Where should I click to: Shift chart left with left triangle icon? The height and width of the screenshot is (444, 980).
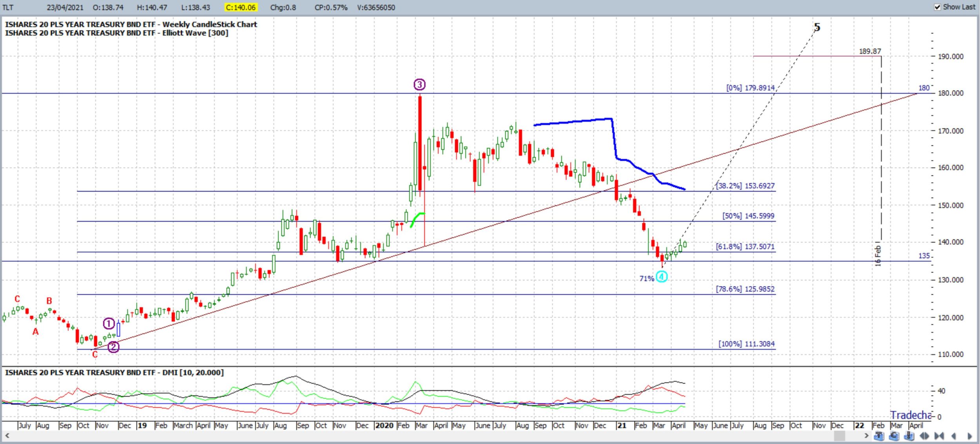pos(953,436)
